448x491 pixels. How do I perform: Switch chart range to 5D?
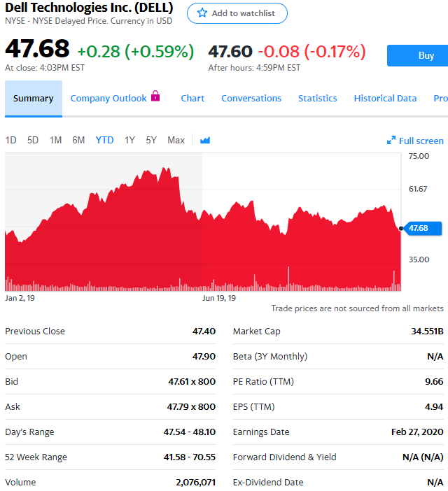click(33, 140)
